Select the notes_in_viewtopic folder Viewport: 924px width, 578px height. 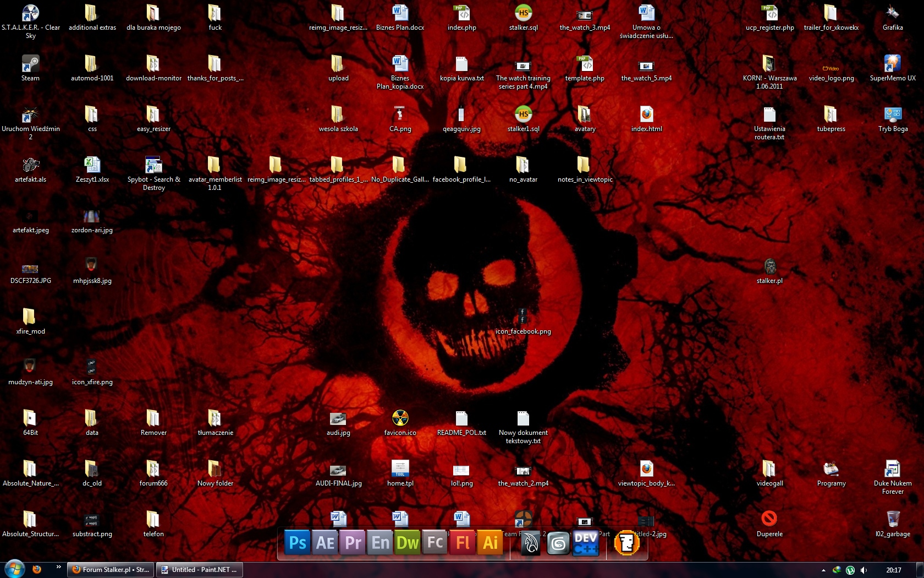pyautogui.click(x=585, y=169)
